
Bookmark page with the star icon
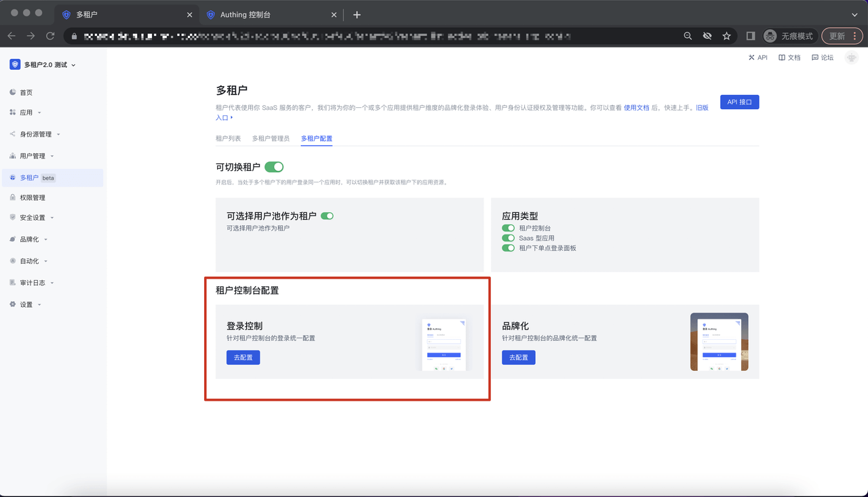726,36
